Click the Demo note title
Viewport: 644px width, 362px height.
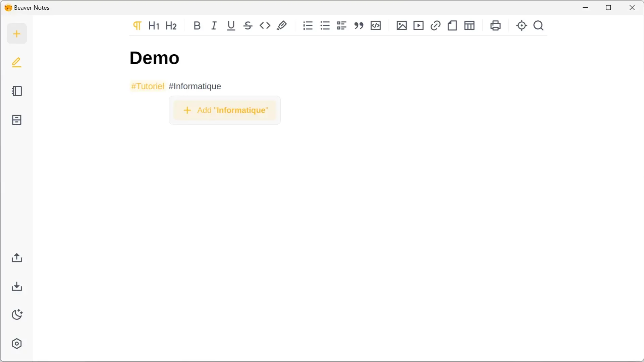[x=155, y=58]
